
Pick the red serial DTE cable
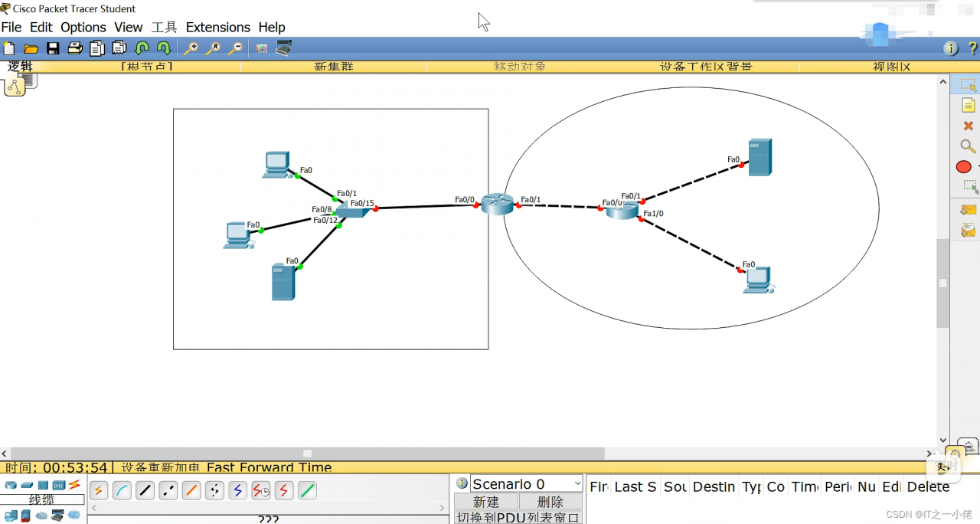coord(284,491)
